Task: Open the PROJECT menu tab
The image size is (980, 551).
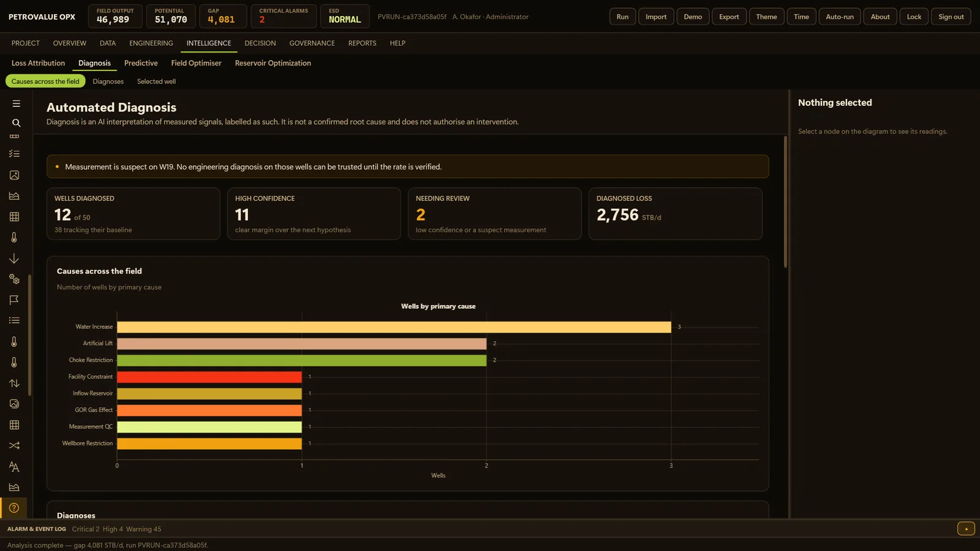Action: point(26,43)
